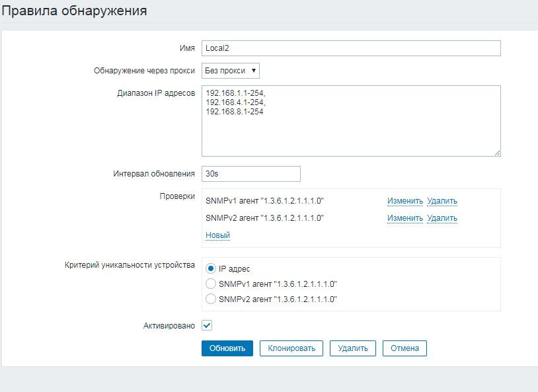538x392 pixels.
Task: Click Изменить for SNMPv1 агент check
Action: pos(404,201)
